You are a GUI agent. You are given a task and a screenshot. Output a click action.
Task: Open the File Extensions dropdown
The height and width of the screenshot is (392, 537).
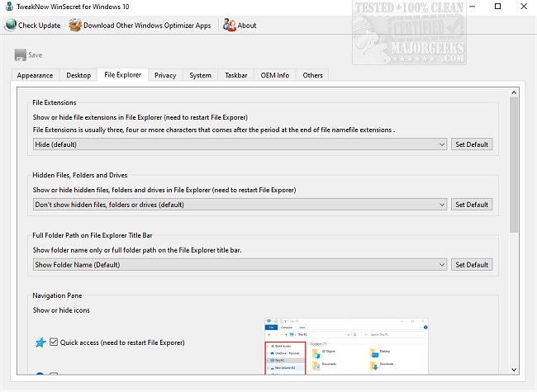click(240, 144)
